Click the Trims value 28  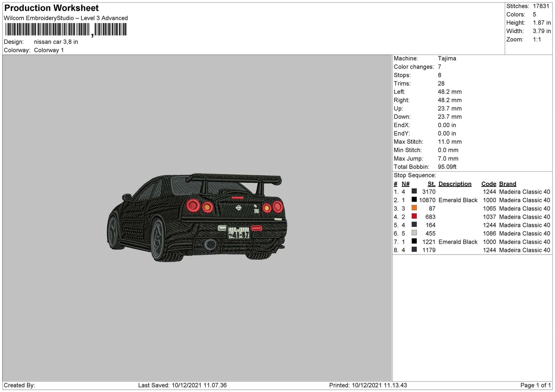point(441,84)
